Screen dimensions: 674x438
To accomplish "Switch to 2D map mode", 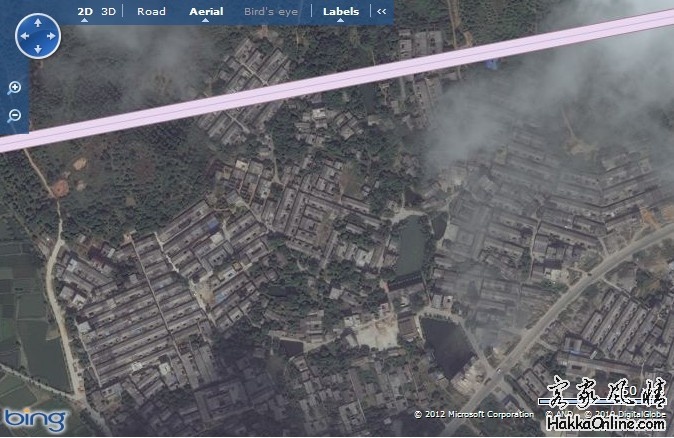I will (x=85, y=12).
